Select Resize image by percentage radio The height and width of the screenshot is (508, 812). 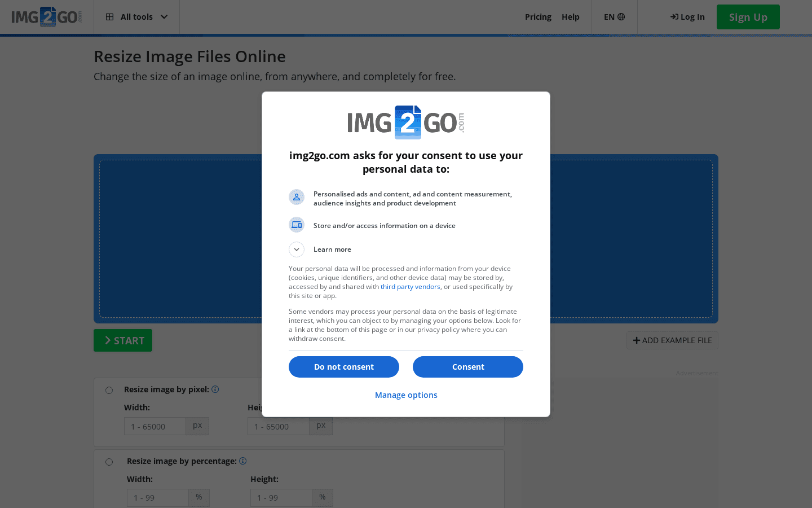[x=109, y=462]
